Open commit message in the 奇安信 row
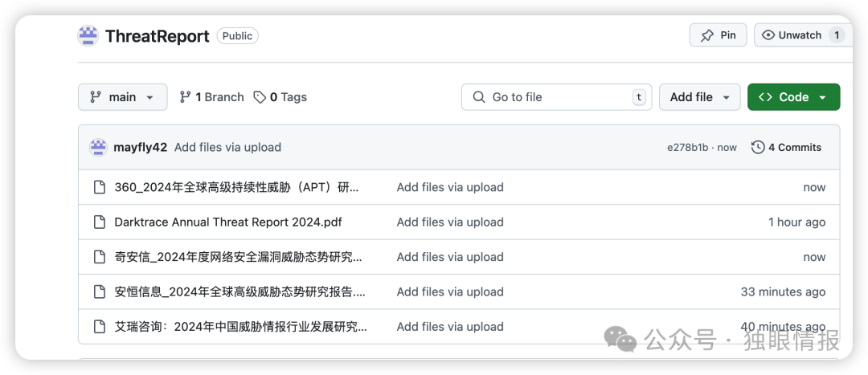The height and width of the screenshot is (375, 868). [450, 257]
